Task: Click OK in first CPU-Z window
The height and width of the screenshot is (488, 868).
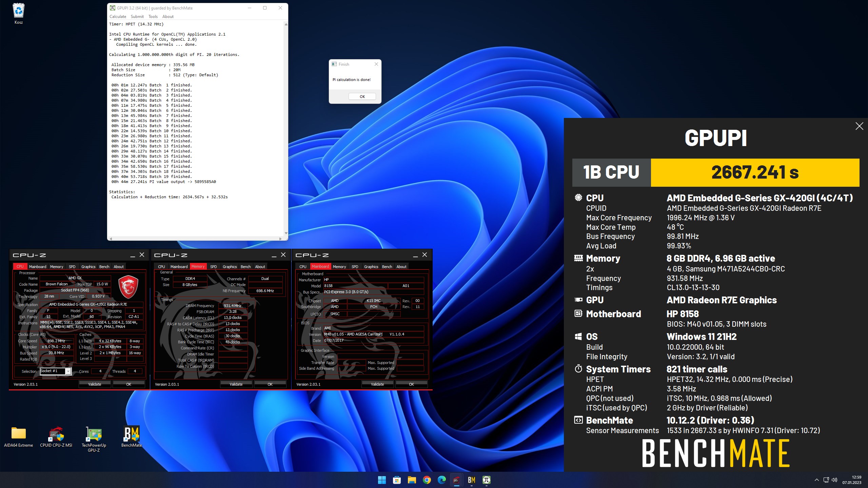Action: 129,384
